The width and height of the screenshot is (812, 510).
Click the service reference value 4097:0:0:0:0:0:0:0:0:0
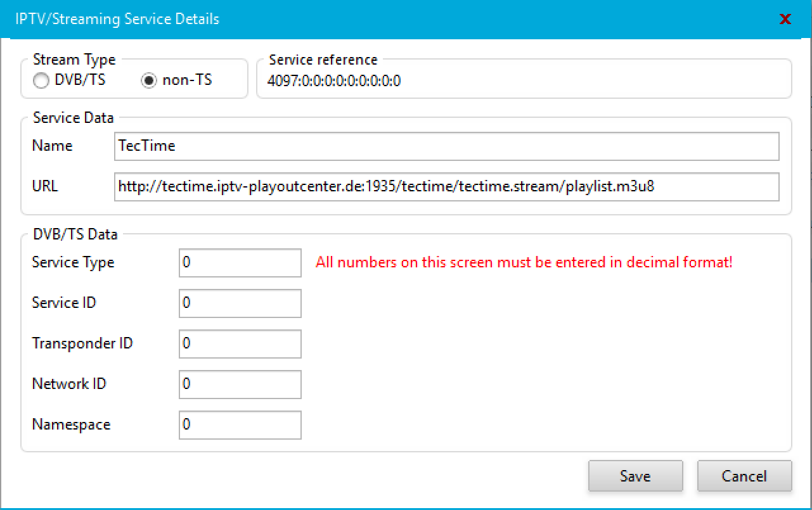[x=334, y=81]
